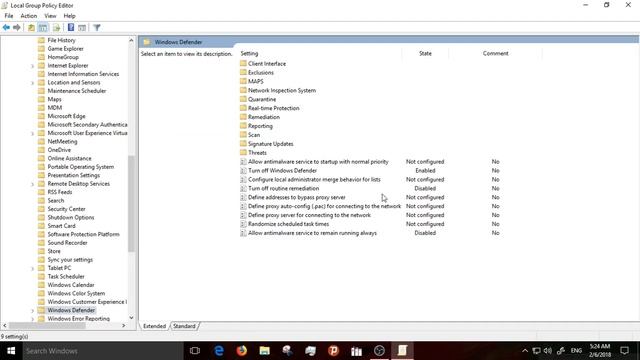
Task: Click tree scrollbar up arrow
Action: (x=131, y=40)
